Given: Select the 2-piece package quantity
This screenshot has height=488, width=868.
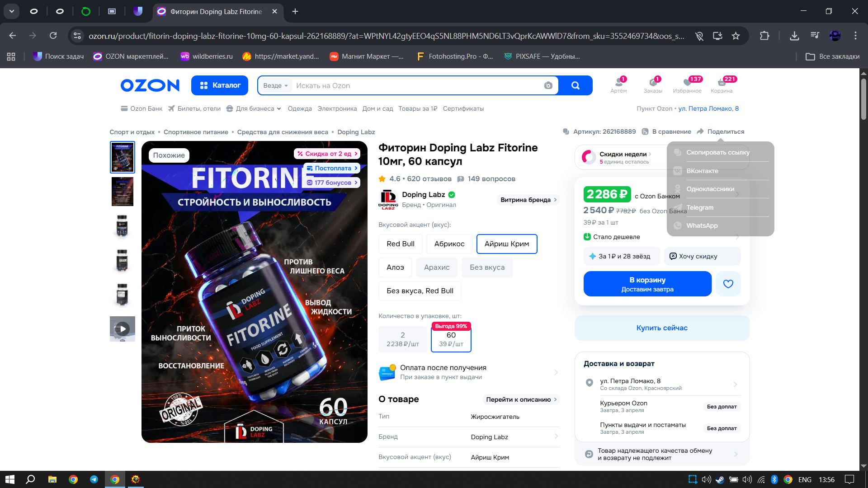Looking at the screenshot, I should (402, 339).
